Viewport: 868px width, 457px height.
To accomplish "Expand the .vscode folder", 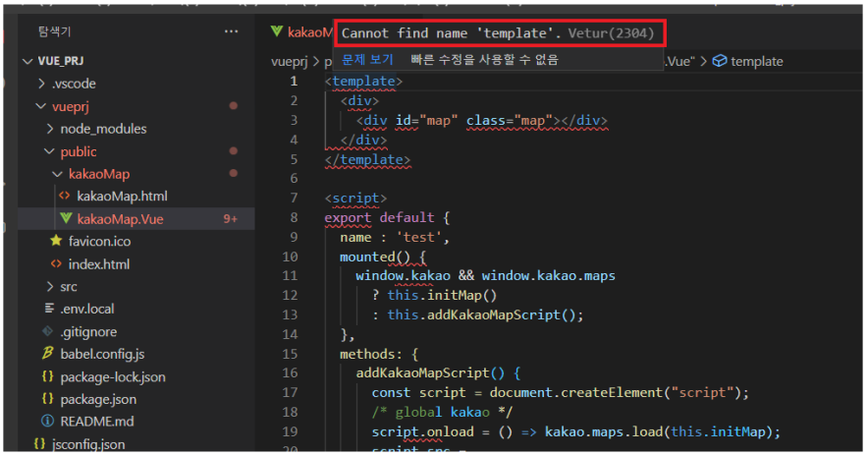I will 41,84.
